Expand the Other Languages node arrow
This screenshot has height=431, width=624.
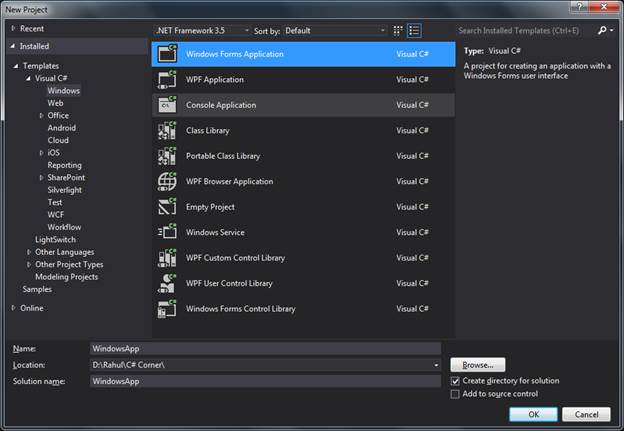pyautogui.click(x=29, y=252)
